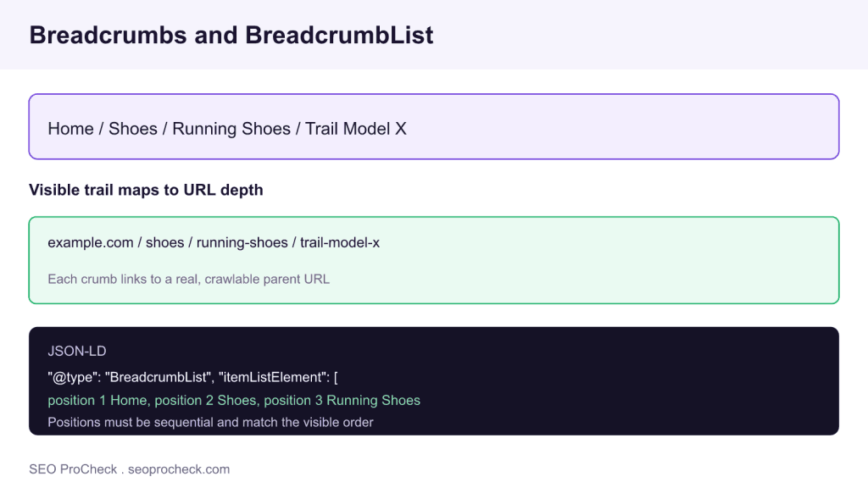The height and width of the screenshot is (488, 868).
Task: Open the seoprocheck.com footer link
Action: (x=179, y=469)
